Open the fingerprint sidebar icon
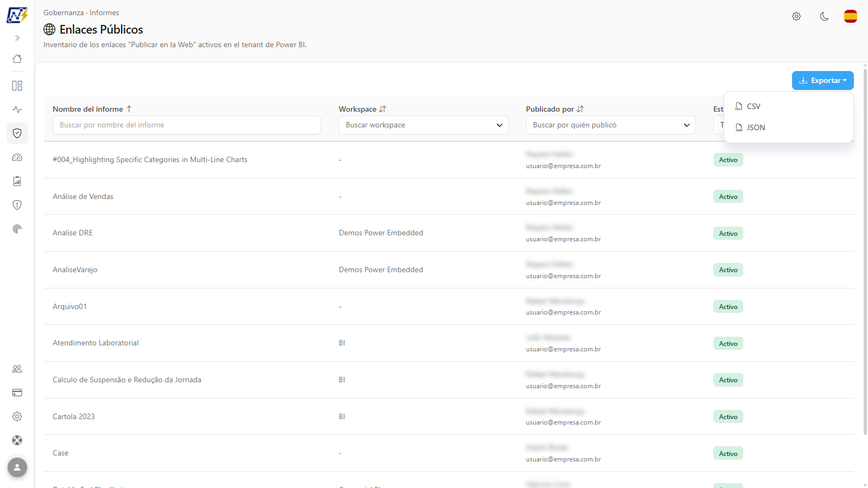Screen dimensions: 868x488 coord(17,229)
